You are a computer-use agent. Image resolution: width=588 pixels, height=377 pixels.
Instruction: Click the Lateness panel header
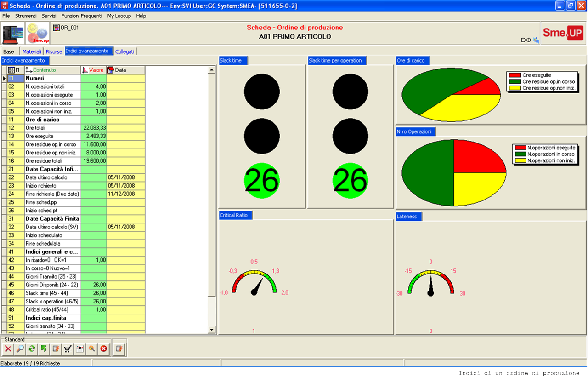(x=409, y=216)
